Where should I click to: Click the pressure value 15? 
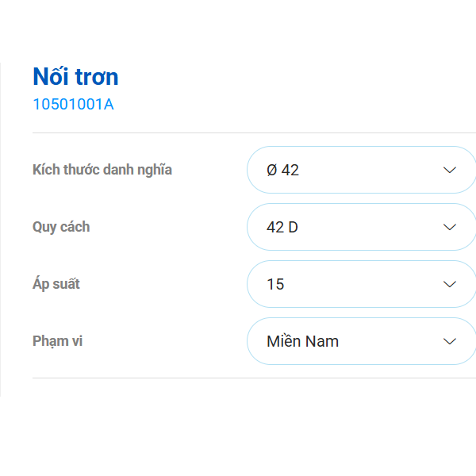point(275,284)
